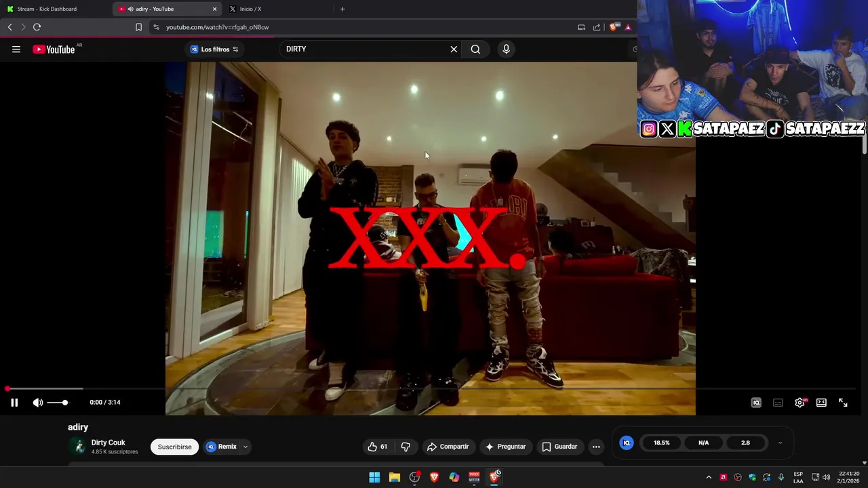Mute the video volume speaker icon
The image size is (868, 488).
[38, 403]
